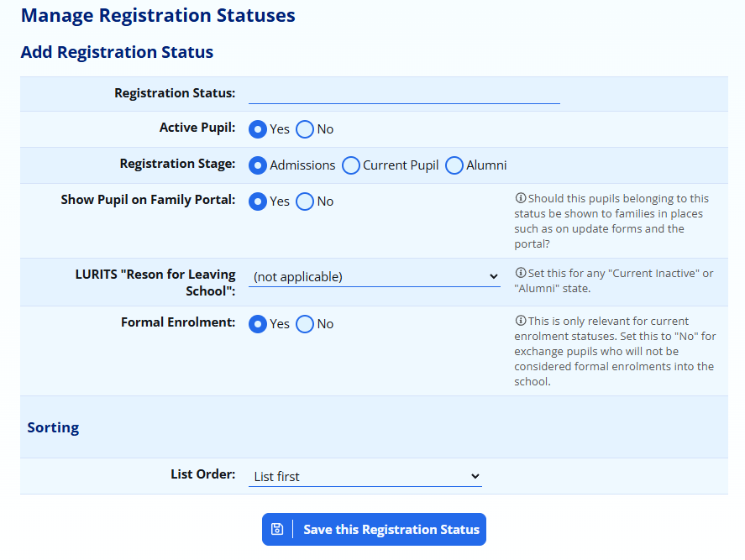The image size is (745, 560).
Task: Click the Sorting section heading
Action: [53, 427]
